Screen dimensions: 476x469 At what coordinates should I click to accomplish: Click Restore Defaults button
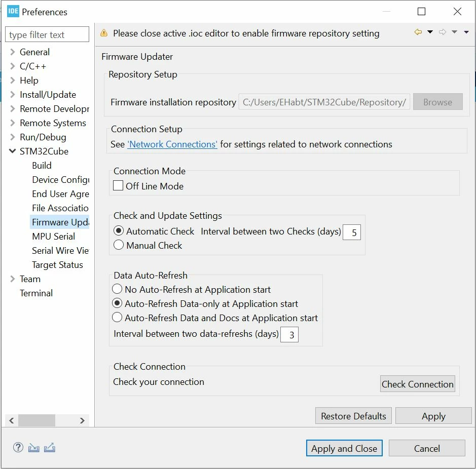pos(353,416)
